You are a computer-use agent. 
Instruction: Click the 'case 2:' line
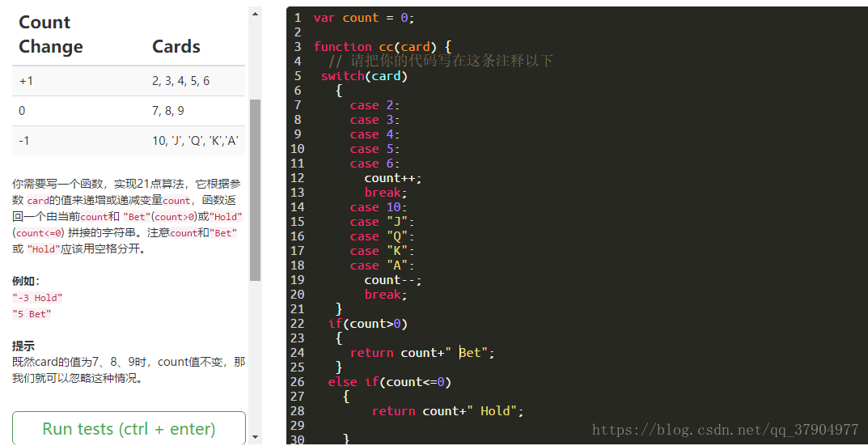(375, 105)
